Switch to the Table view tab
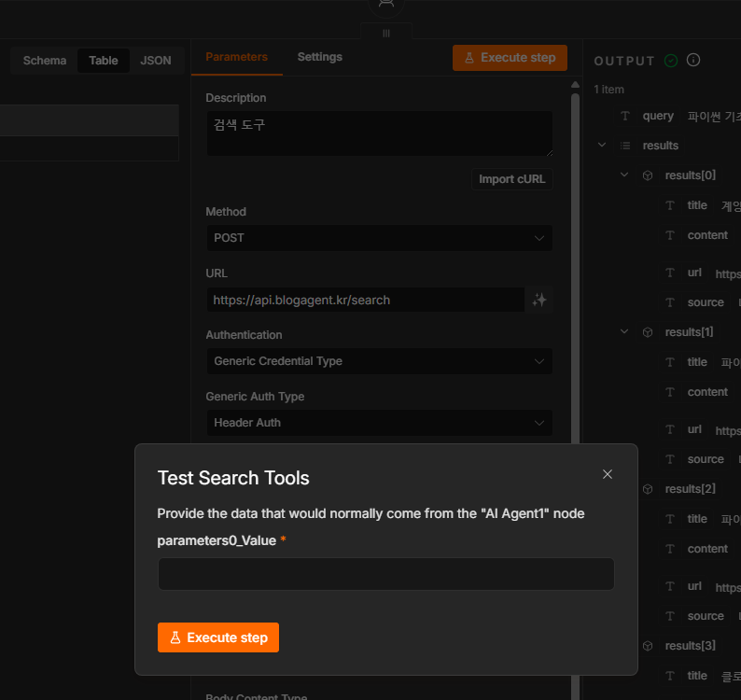 click(x=104, y=61)
